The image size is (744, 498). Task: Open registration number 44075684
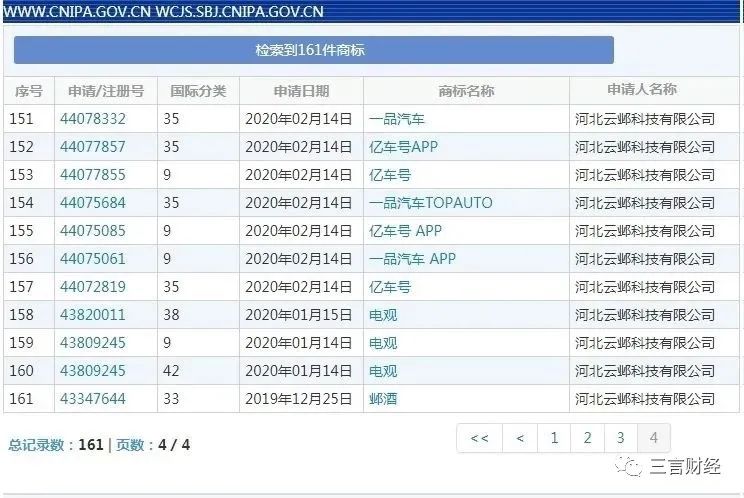click(93, 203)
